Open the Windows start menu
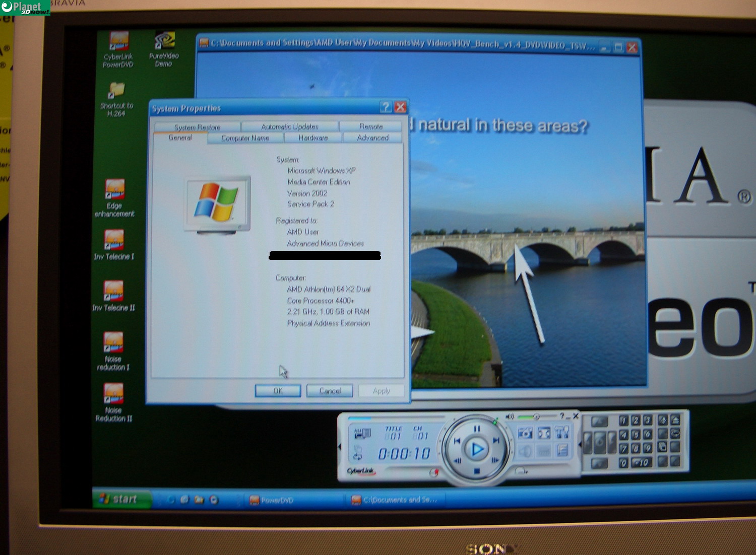 [121, 499]
